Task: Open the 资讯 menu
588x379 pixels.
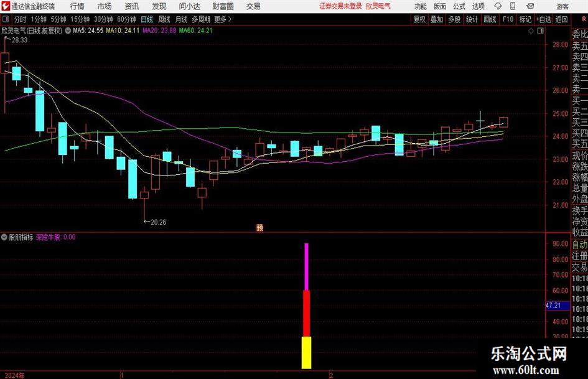Action: click(x=132, y=6)
